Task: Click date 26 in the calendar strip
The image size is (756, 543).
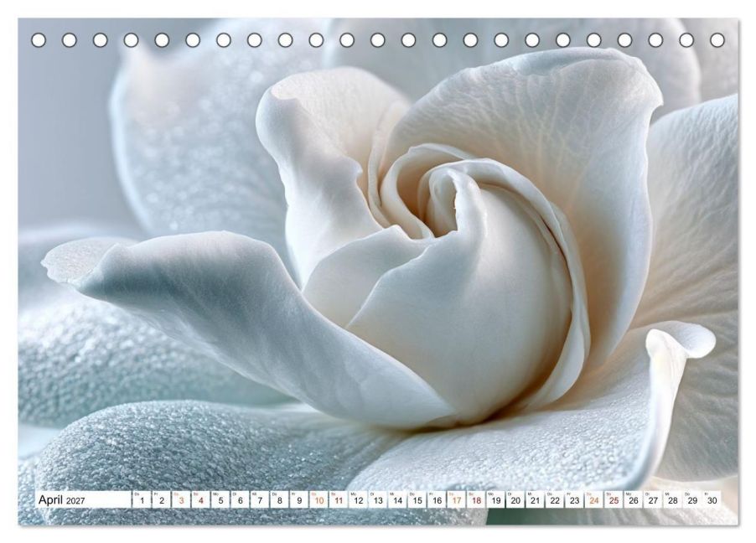Action: pos(634,499)
